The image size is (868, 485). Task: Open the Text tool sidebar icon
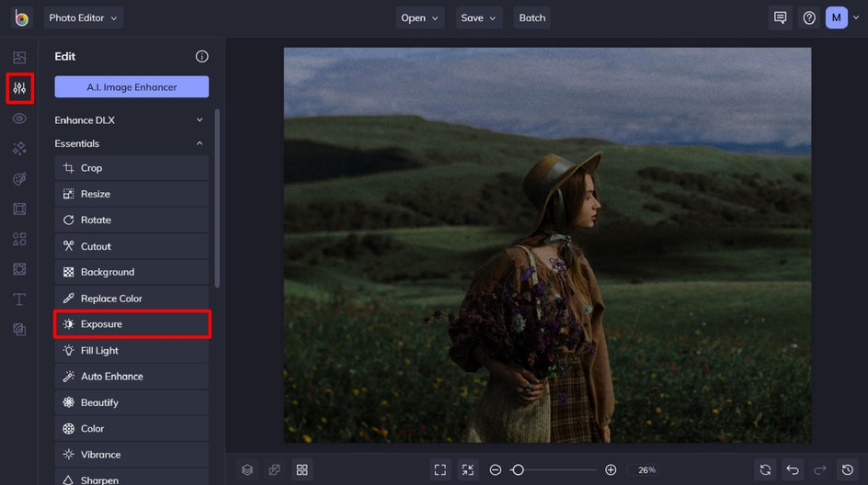[x=19, y=299]
